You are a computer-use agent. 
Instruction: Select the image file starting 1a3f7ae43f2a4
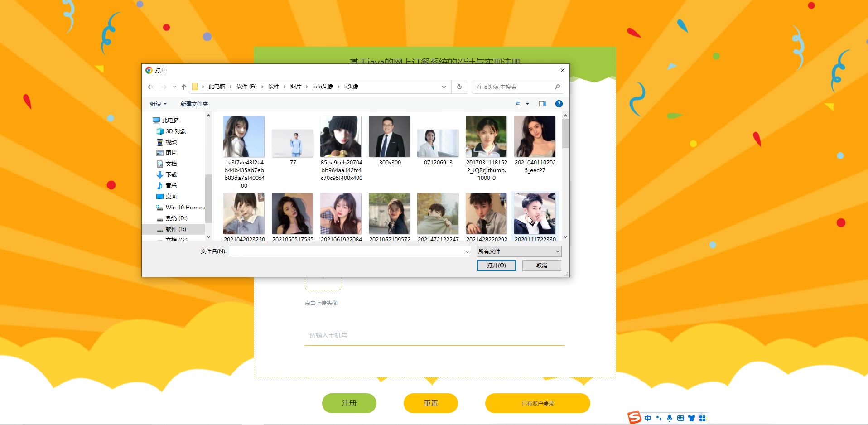[x=244, y=152]
